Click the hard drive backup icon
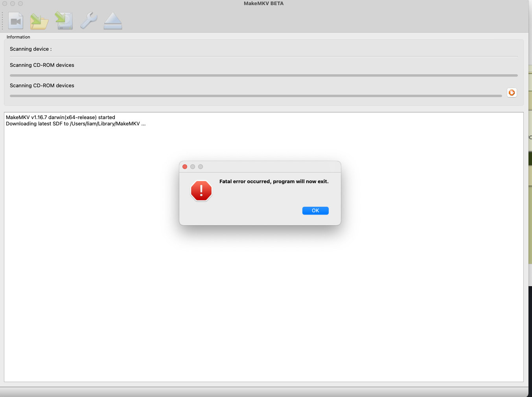This screenshot has height=397, width=532. [64, 21]
